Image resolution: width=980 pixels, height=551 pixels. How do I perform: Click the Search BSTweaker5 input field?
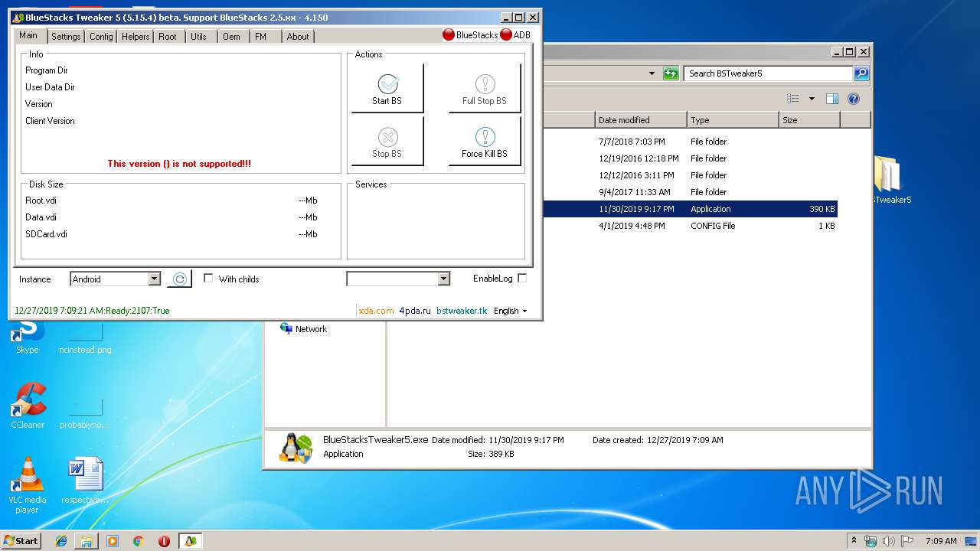coord(768,73)
